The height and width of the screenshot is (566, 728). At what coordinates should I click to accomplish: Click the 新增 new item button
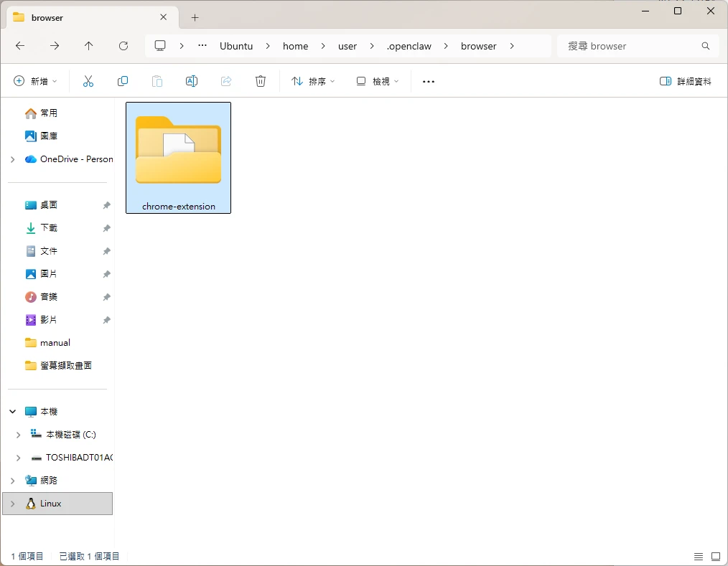[x=35, y=82]
